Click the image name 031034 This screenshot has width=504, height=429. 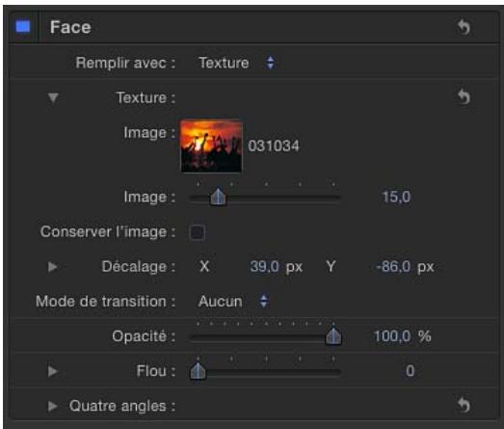pyautogui.click(x=274, y=146)
